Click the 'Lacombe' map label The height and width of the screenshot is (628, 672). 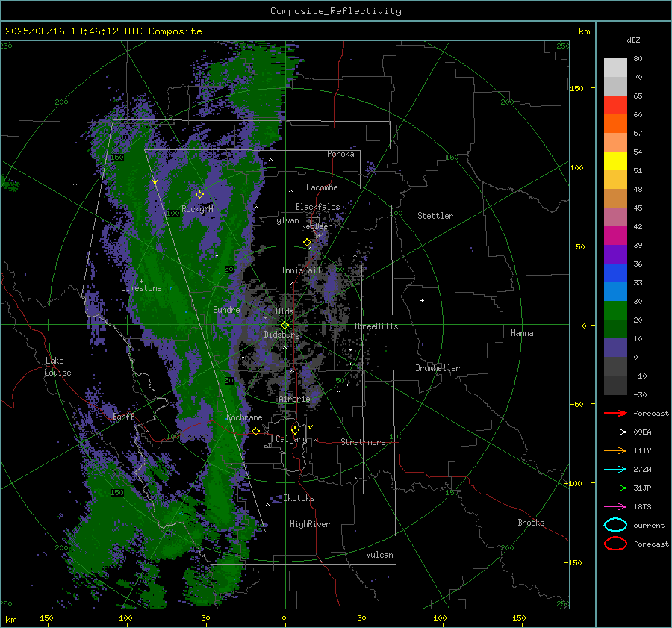(x=322, y=187)
